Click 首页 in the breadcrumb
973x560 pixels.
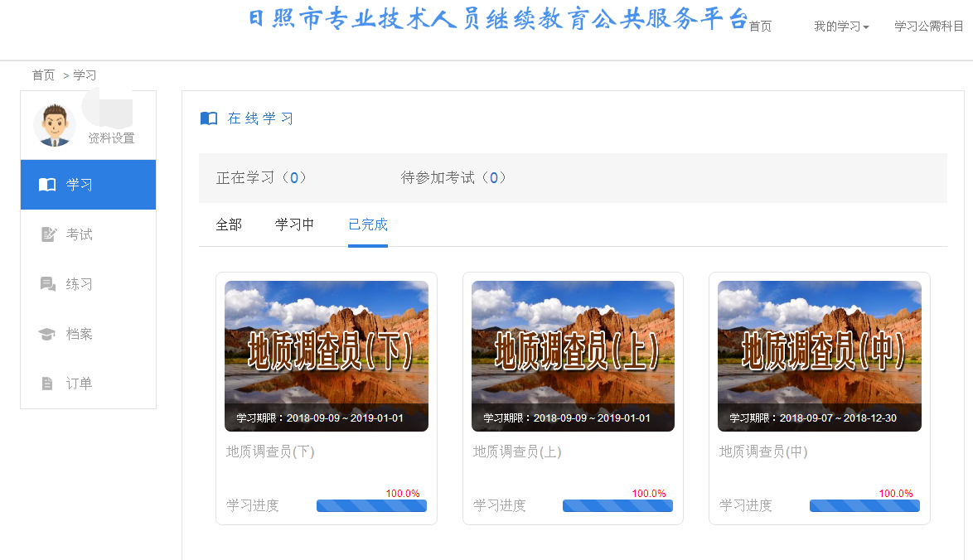pyautogui.click(x=43, y=75)
